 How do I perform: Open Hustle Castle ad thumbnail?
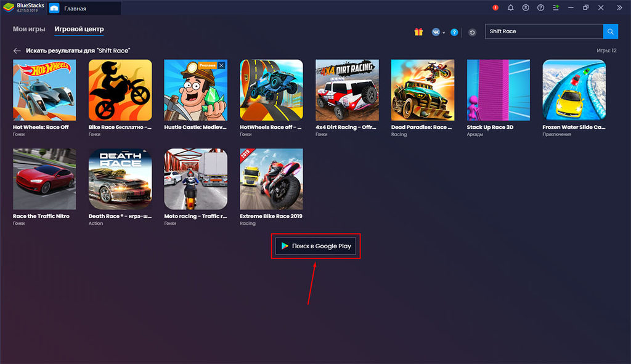point(195,90)
